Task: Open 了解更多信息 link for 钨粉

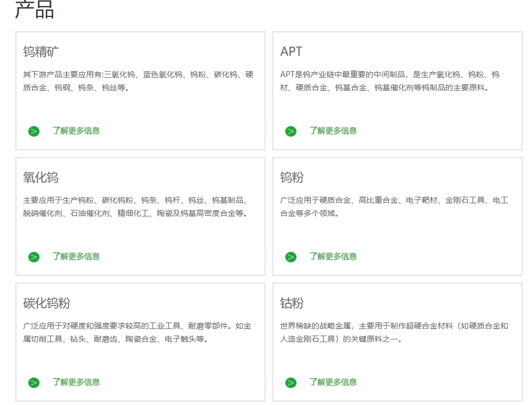Action: pos(332,257)
